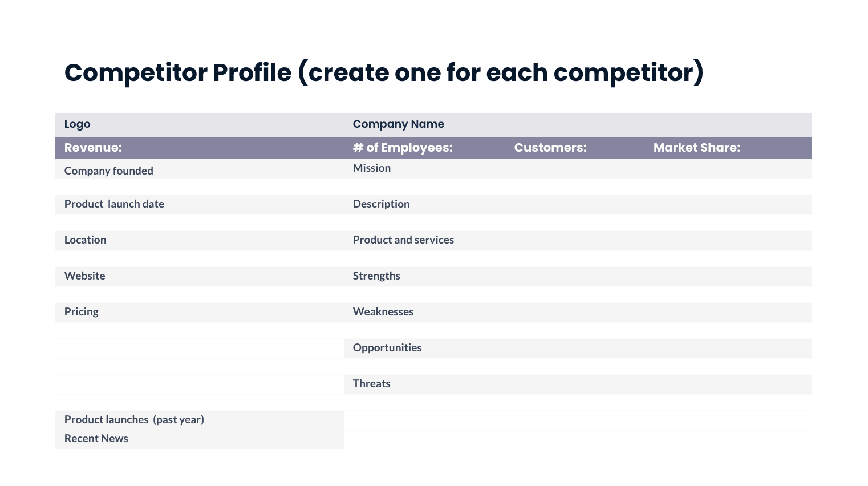The height and width of the screenshot is (486, 868).
Task: Select the Logo header cell
Action: click(x=78, y=124)
